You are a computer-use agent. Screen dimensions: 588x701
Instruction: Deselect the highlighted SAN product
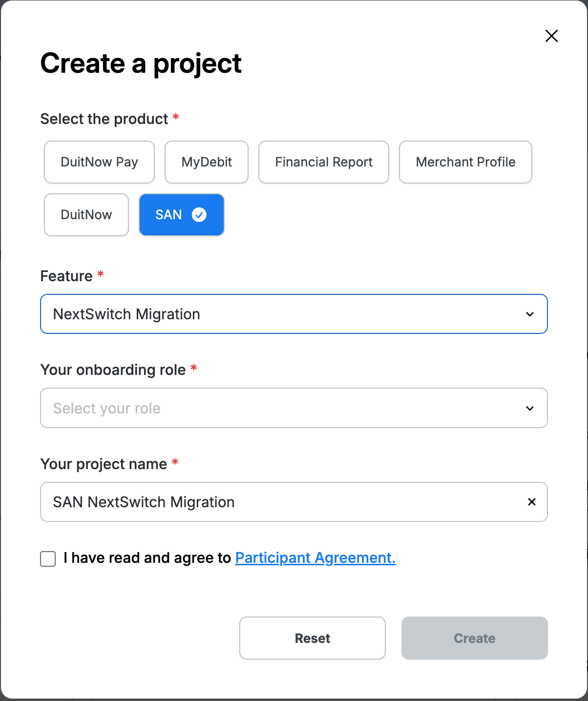[168, 215]
